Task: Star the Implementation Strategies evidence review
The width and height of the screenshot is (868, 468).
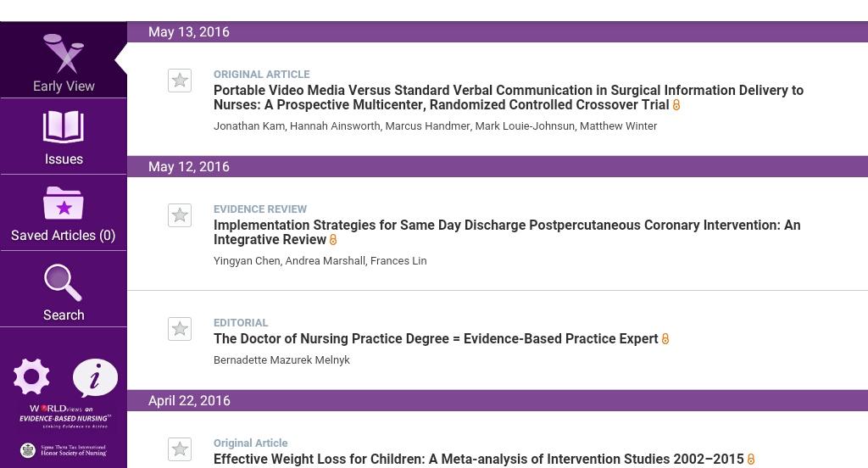Action: click(x=180, y=215)
